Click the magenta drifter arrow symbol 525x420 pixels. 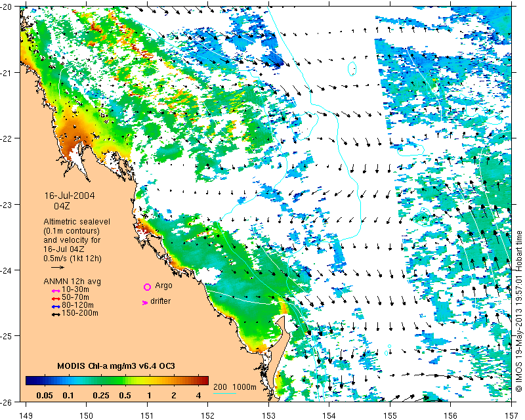144,303
